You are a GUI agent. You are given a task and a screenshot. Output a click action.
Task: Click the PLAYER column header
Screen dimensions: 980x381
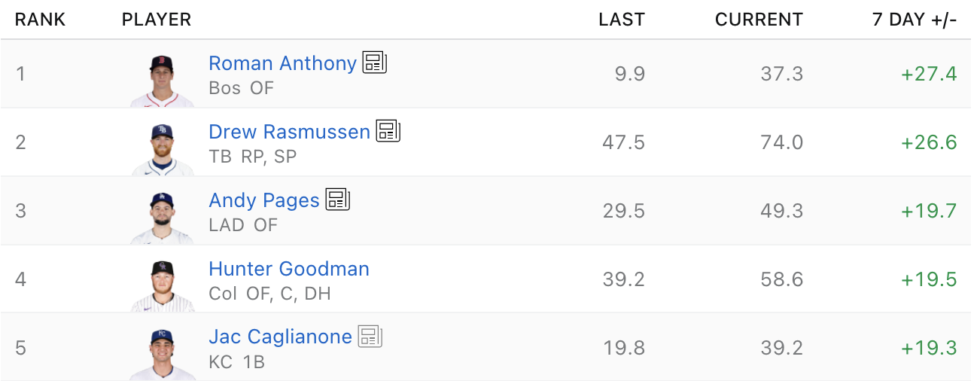tap(157, 20)
